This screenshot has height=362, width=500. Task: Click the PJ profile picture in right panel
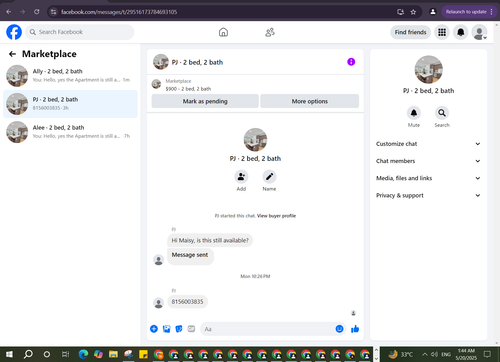429,70
